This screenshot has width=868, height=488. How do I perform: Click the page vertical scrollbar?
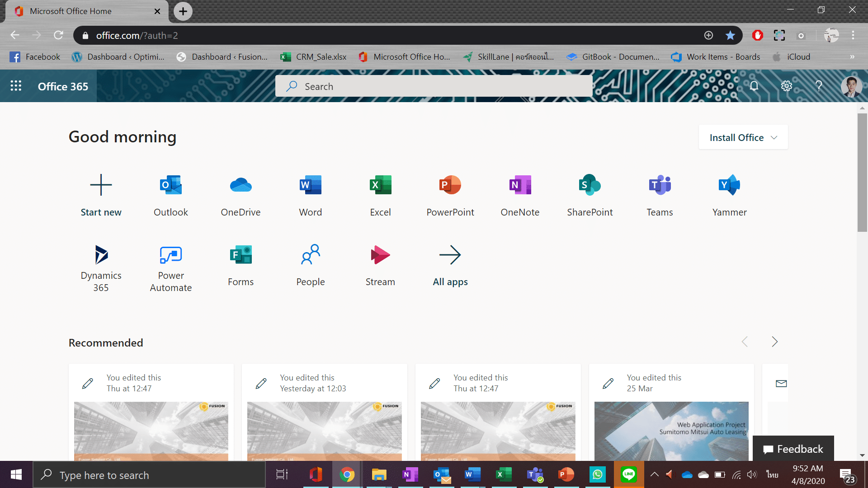click(862, 172)
